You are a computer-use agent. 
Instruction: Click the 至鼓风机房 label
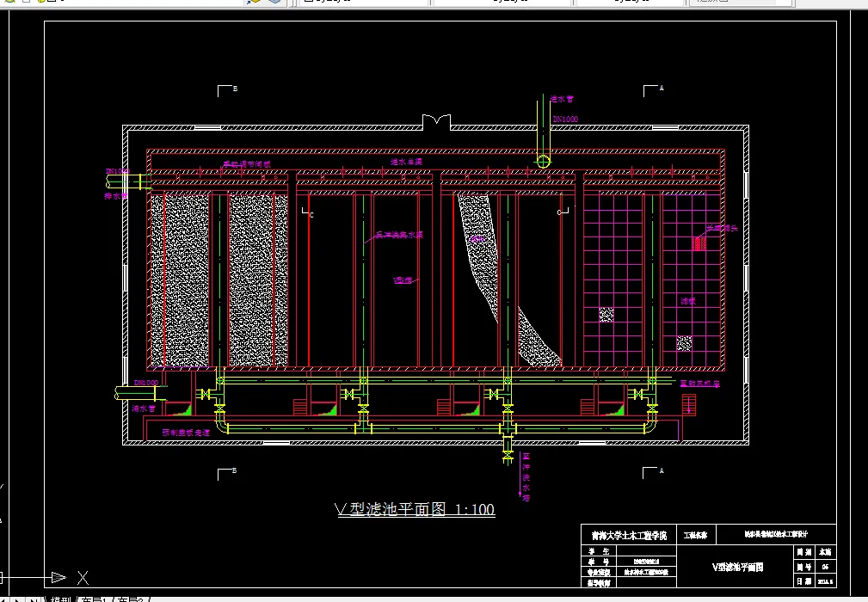699,384
